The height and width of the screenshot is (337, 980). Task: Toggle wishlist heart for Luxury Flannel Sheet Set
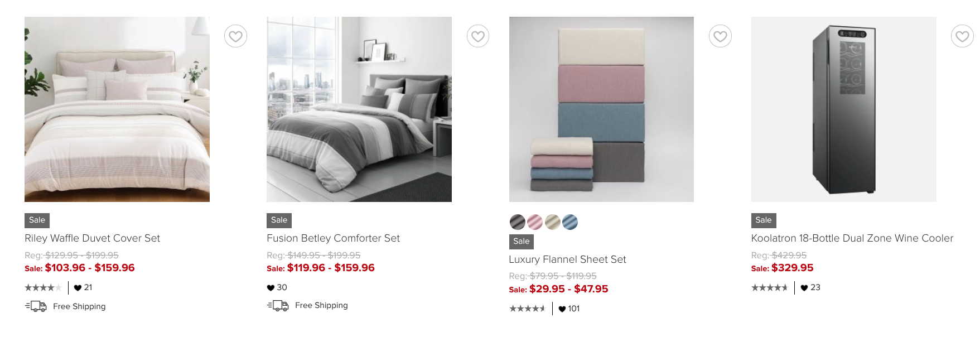click(x=720, y=36)
